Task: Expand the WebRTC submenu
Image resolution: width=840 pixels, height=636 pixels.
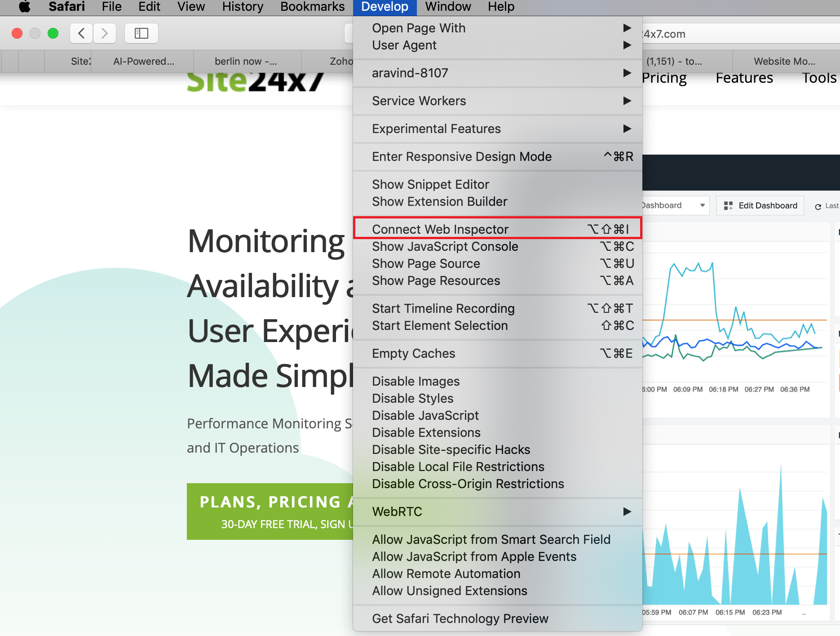Action: click(498, 511)
